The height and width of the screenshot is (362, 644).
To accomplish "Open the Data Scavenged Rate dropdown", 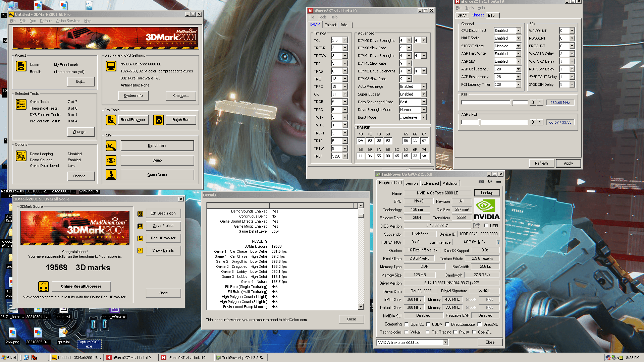I will (x=424, y=102).
